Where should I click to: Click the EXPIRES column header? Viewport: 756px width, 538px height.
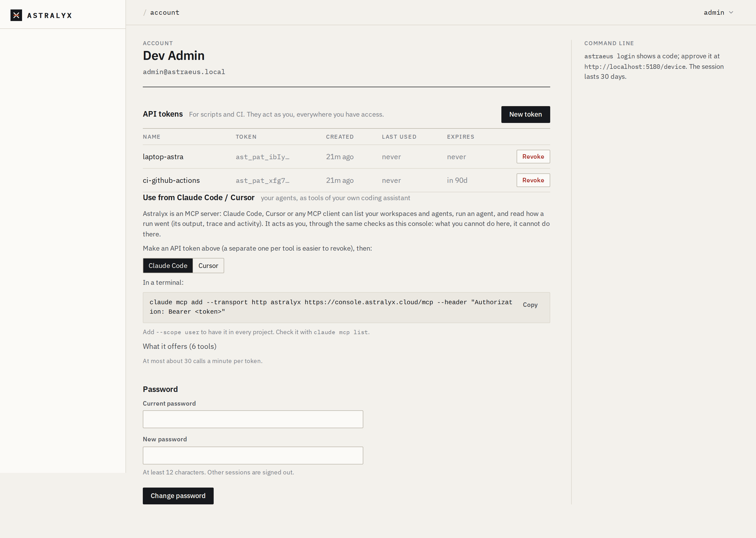coord(460,137)
